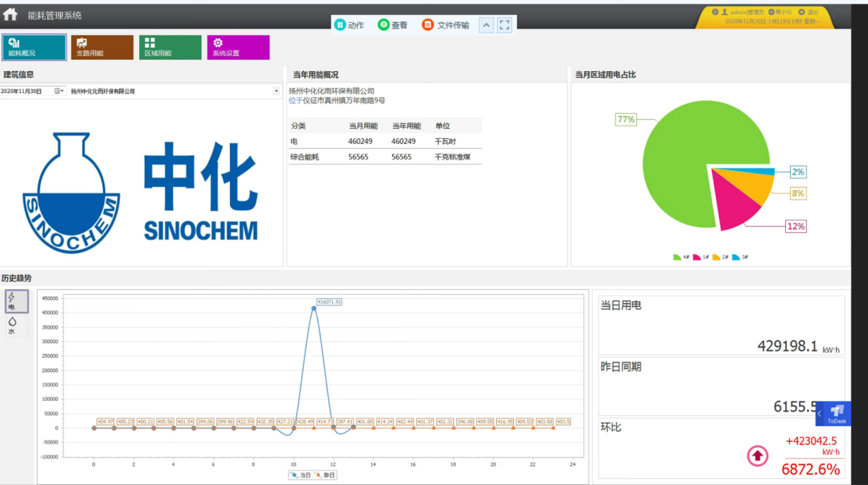Click the 12% pie chart label
This screenshot has width=868, height=485.
[795, 226]
